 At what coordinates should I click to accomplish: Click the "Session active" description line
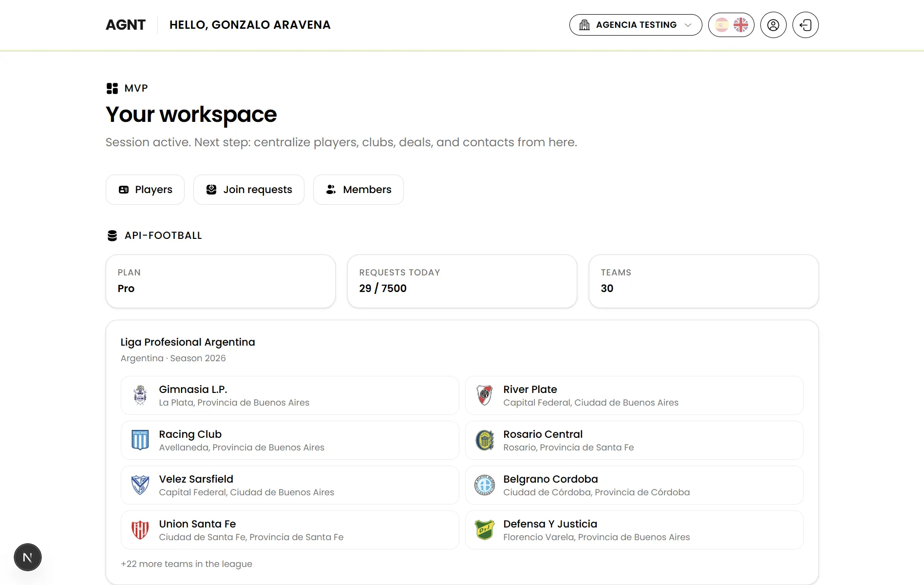(x=341, y=142)
